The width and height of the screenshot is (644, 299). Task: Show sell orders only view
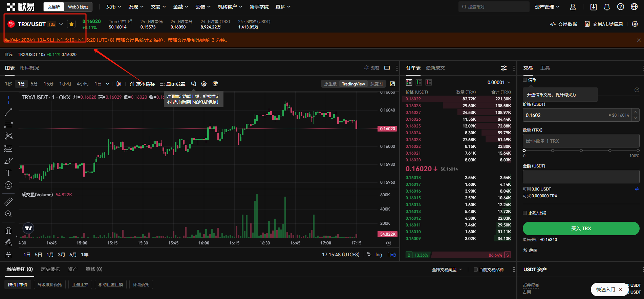click(429, 82)
